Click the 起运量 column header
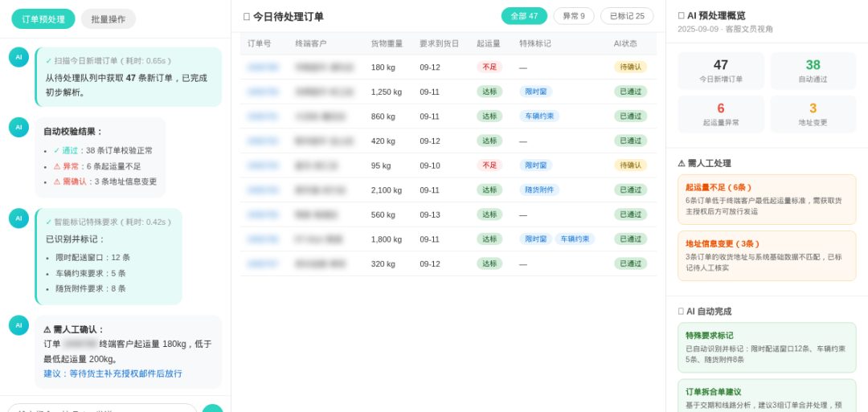The height and width of the screenshot is (412, 868). tap(489, 43)
